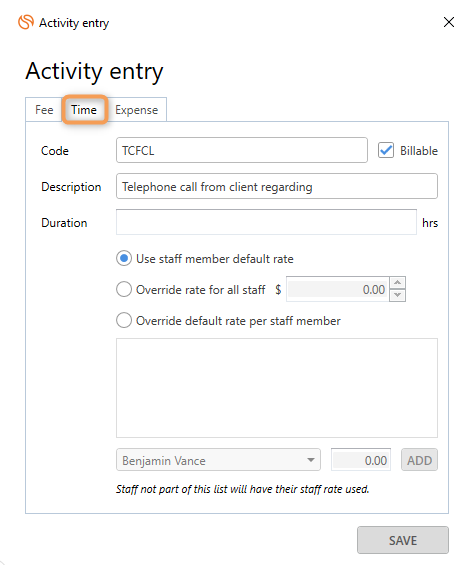Click the ADD button

tap(419, 460)
